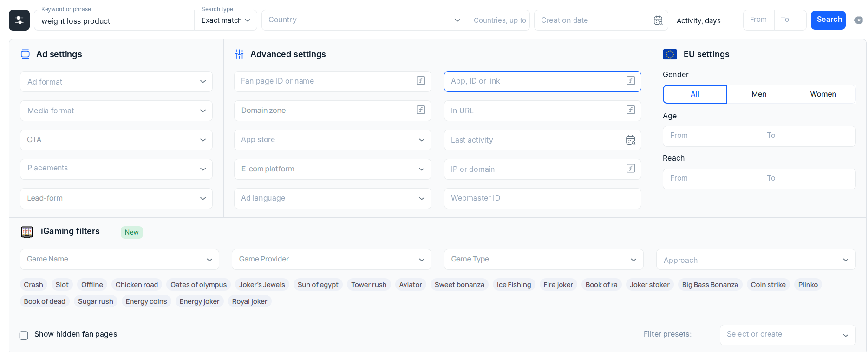The height and width of the screenshot is (352, 868).
Task: Open the Creation date calendar icon
Action: [x=658, y=20]
